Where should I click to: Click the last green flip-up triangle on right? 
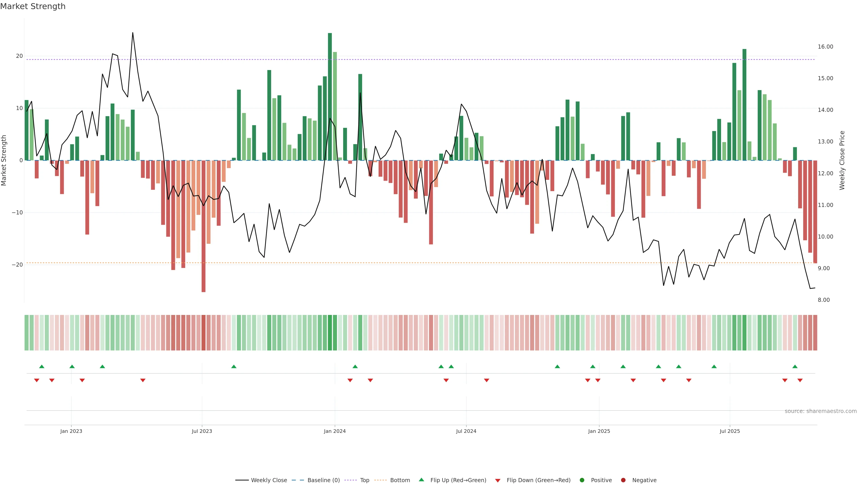(795, 366)
